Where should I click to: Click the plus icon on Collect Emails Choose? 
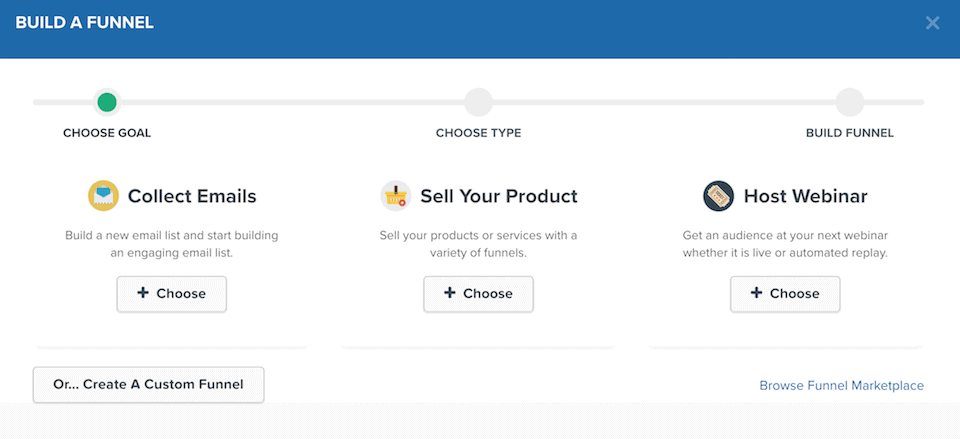click(x=143, y=293)
